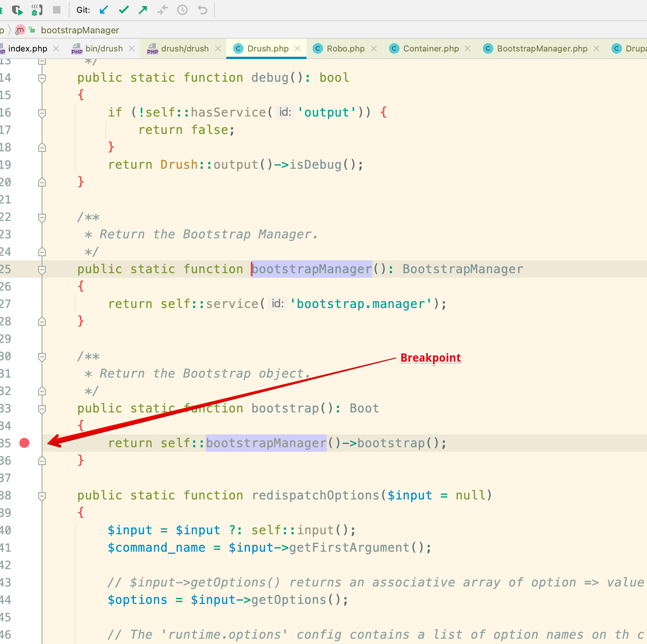Click the method 'm' breadcrumb icon
Screen dimensions: 647x644
click(x=20, y=30)
